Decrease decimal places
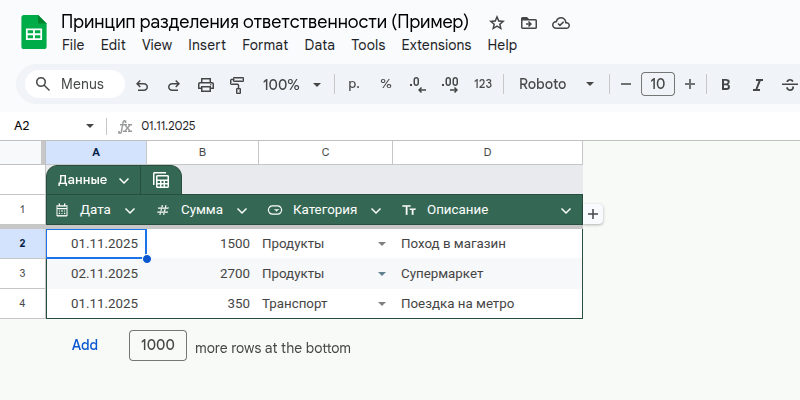The height and width of the screenshot is (400, 800). pos(417,84)
